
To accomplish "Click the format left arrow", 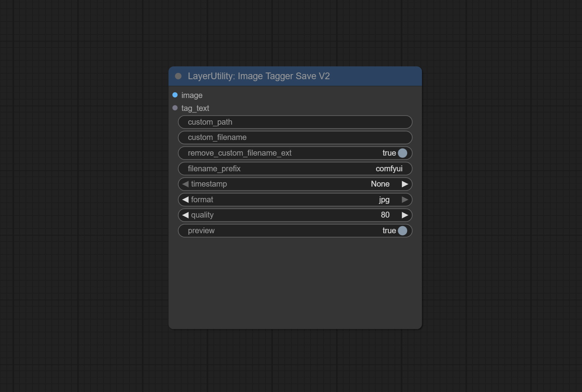I will pos(185,200).
